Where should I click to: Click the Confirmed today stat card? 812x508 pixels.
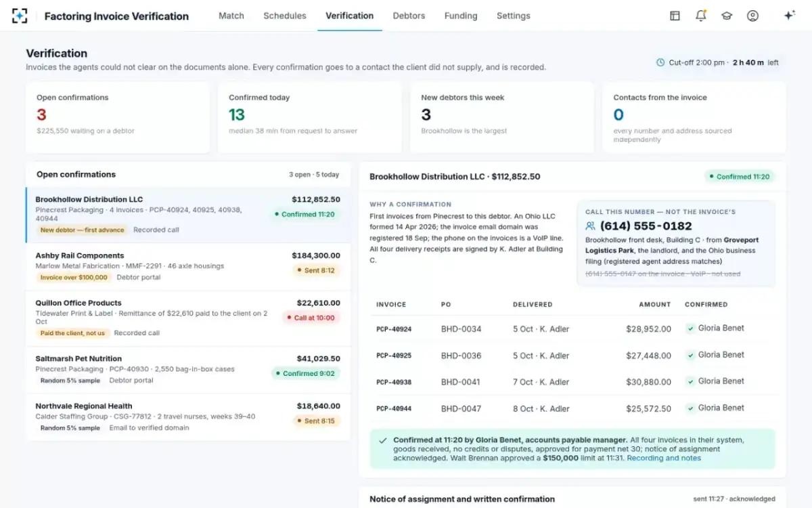click(x=310, y=118)
